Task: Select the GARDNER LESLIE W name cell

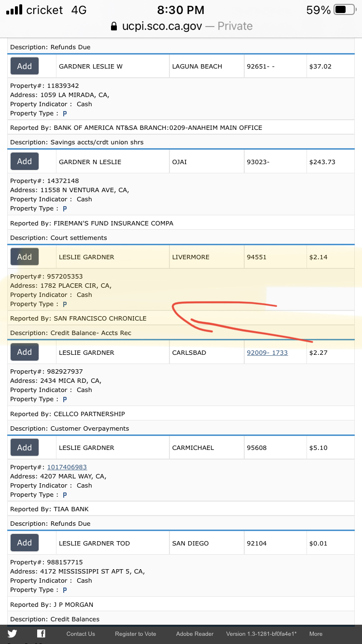Action: coord(112,66)
